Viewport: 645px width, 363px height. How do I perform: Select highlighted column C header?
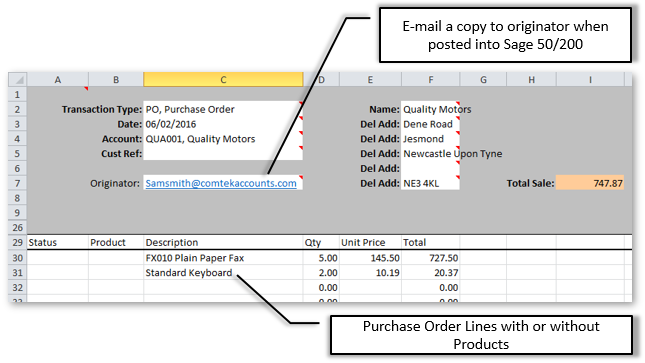pyautogui.click(x=223, y=79)
